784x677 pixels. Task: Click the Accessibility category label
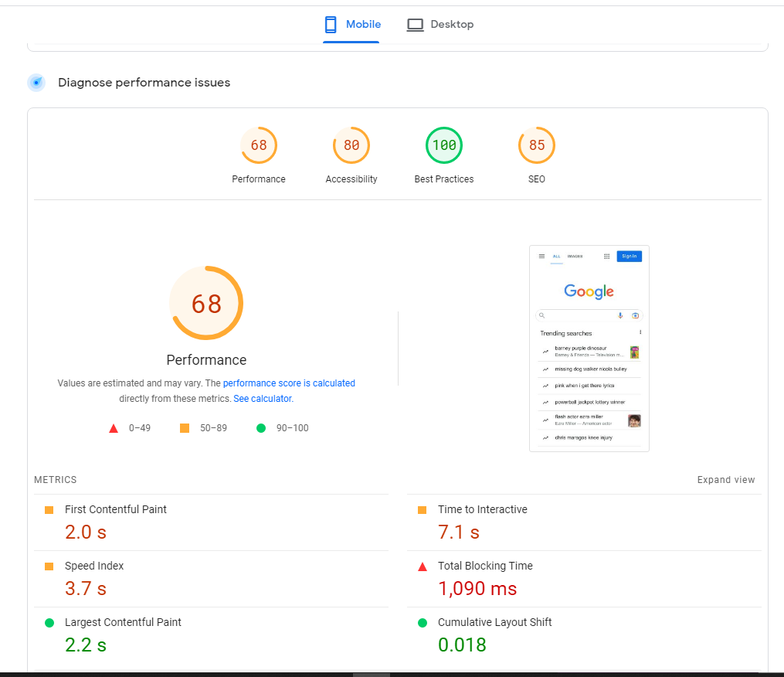coord(351,179)
